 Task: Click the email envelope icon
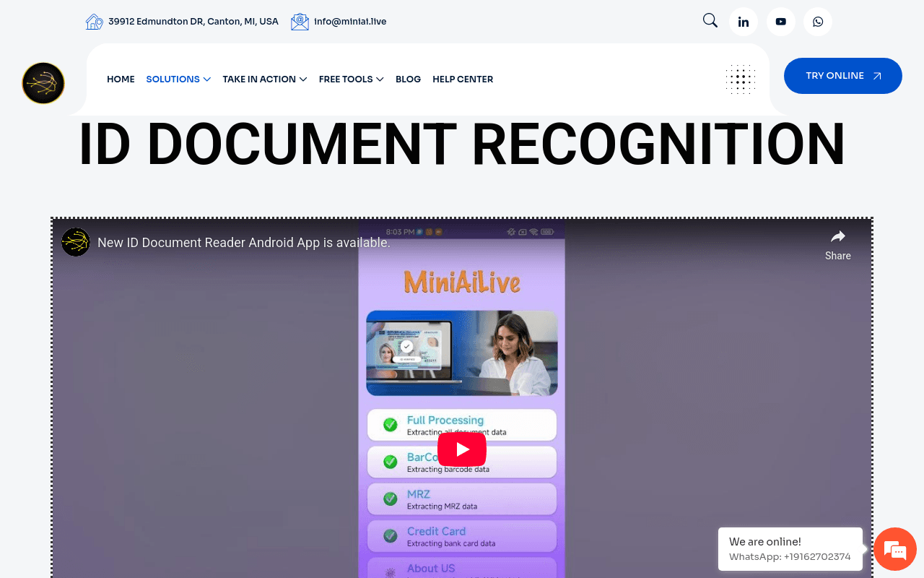click(x=300, y=22)
